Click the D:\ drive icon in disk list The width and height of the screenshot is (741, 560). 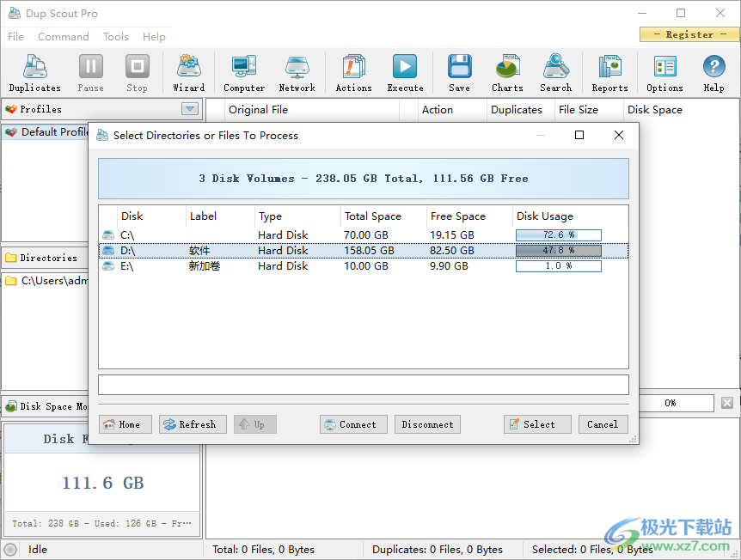(108, 250)
